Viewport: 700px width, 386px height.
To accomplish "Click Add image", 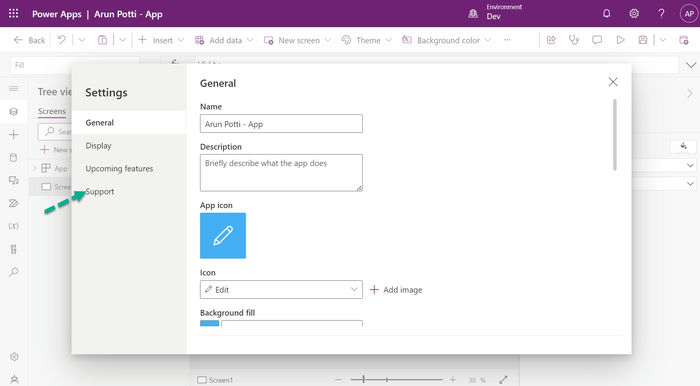I will click(396, 290).
